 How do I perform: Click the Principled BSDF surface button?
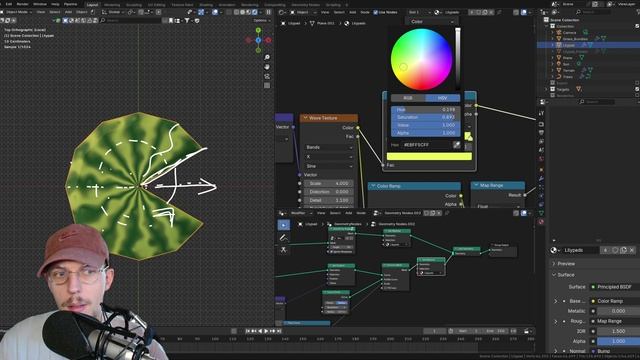(x=615, y=287)
